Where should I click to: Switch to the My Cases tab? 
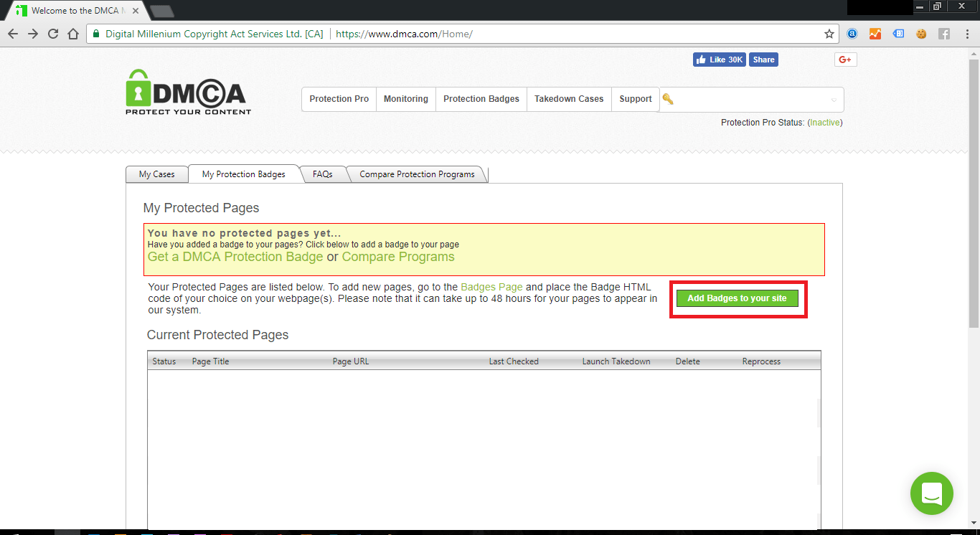tap(156, 174)
